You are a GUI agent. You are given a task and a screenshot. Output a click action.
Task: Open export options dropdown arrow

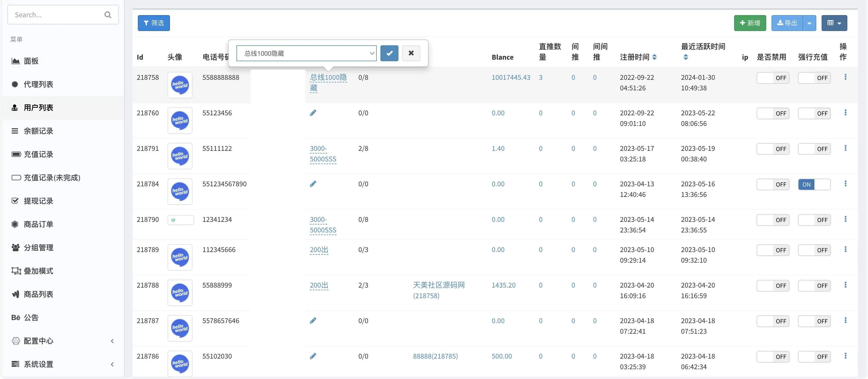point(809,23)
